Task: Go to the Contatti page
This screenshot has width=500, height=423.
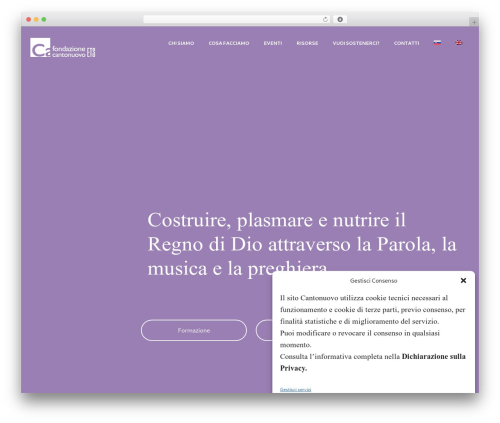Action: (x=407, y=43)
